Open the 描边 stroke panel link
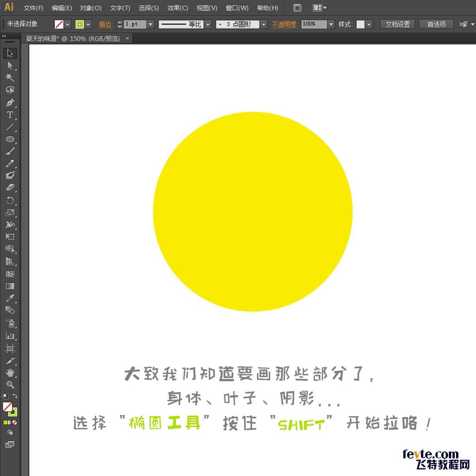 (105, 24)
